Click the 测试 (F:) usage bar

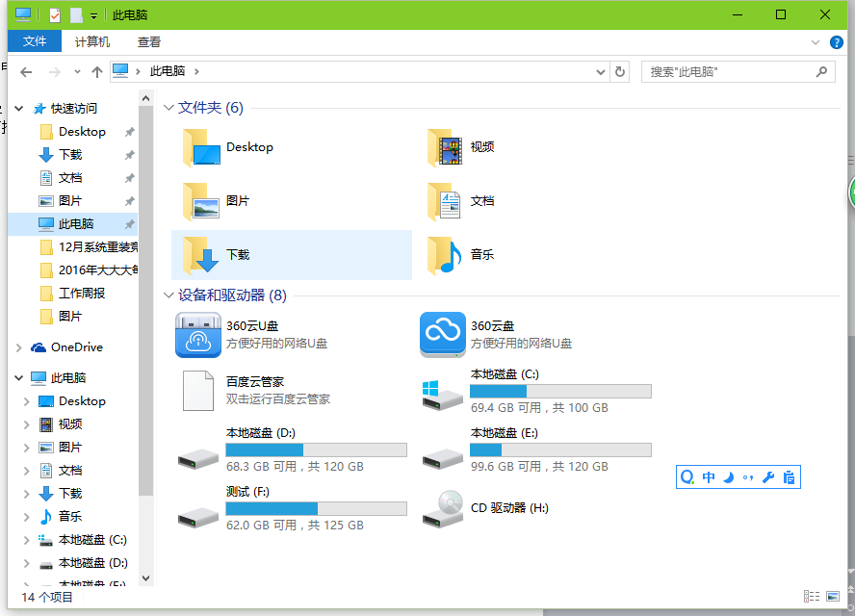(x=316, y=508)
